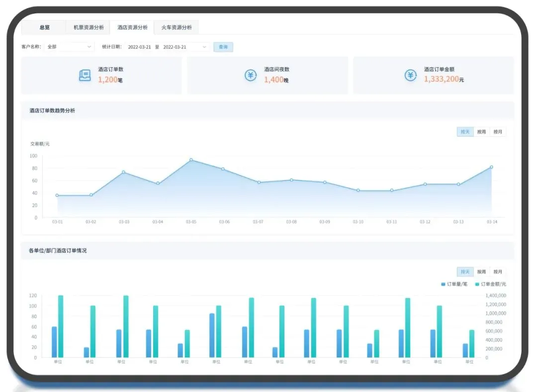Select 按月 in the department orders chart
Viewport: 537px width, 392px height.
pos(498,272)
